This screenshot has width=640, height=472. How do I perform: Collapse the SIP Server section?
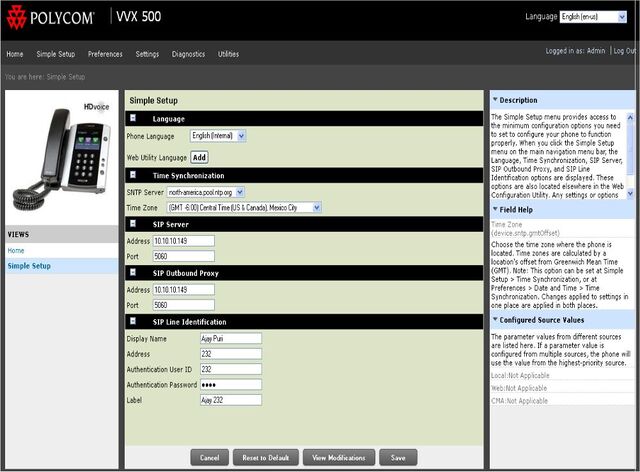pyautogui.click(x=133, y=224)
